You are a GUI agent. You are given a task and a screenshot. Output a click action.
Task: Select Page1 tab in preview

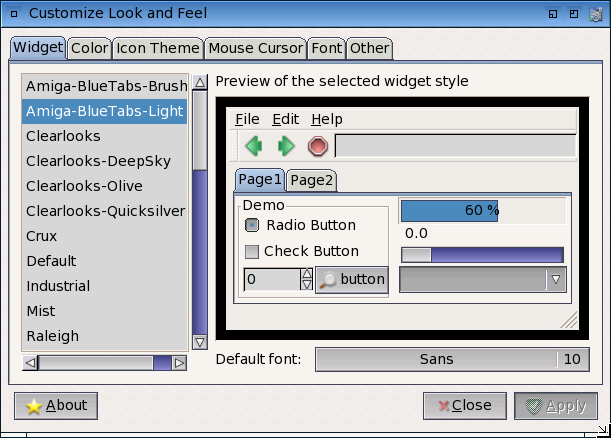260,180
